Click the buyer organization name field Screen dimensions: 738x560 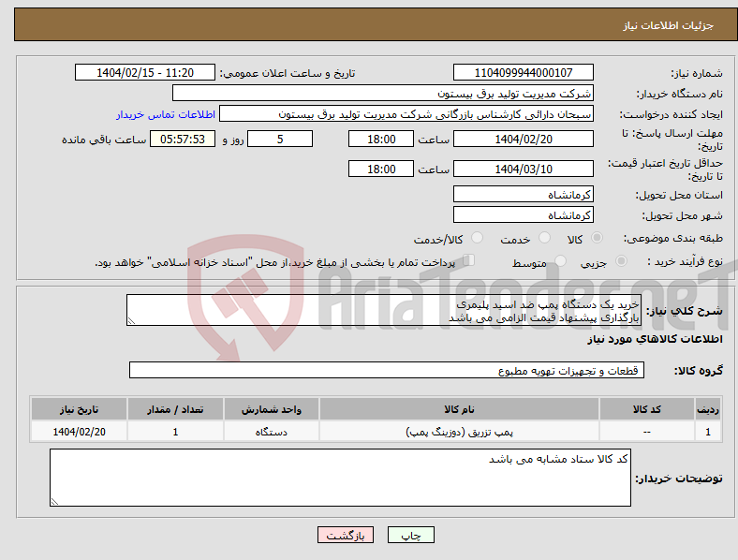click(383, 93)
